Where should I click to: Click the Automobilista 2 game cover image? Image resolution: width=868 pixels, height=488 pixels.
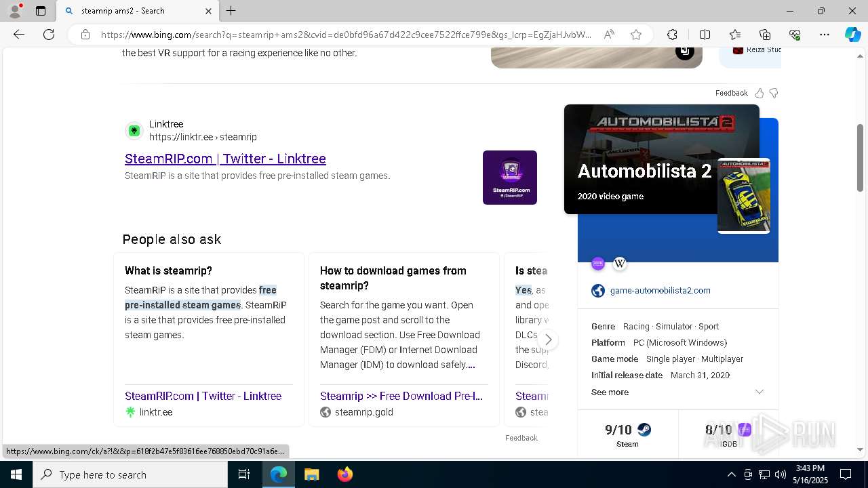click(x=744, y=195)
